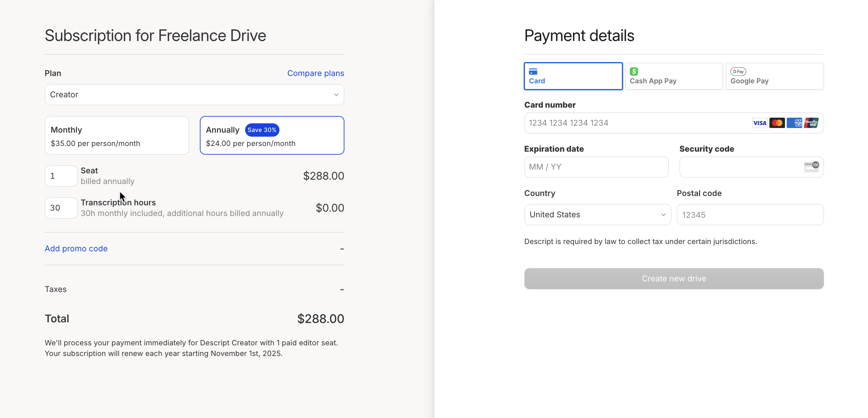This screenshot has height=418, width=868.
Task: Select the Monthly billing option
Action: pyautogui.click(x=117, y=136)
